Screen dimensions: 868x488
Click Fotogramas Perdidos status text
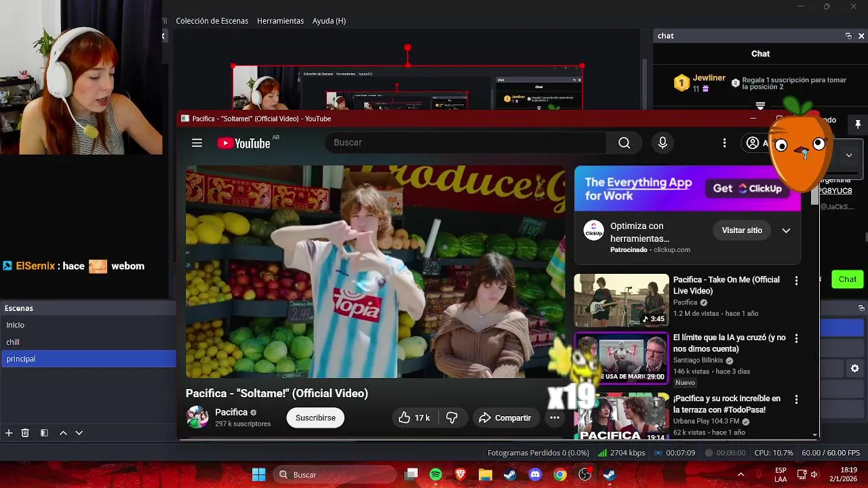(538, 453)
